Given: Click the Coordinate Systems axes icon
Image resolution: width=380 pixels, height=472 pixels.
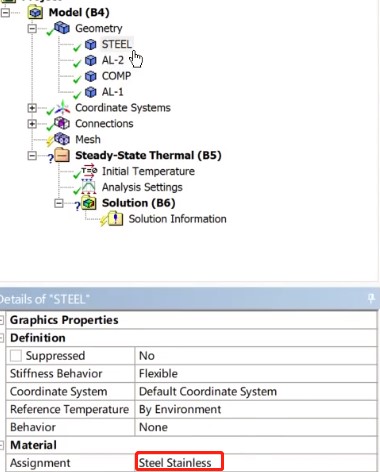Looking at the screenshot, I should click(x=62, y=108).
